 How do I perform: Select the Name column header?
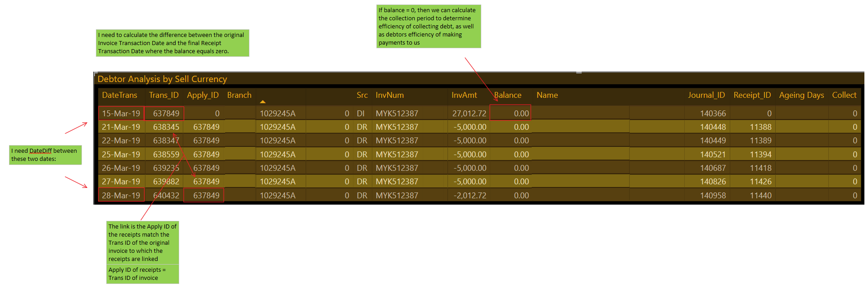point(547,95)
